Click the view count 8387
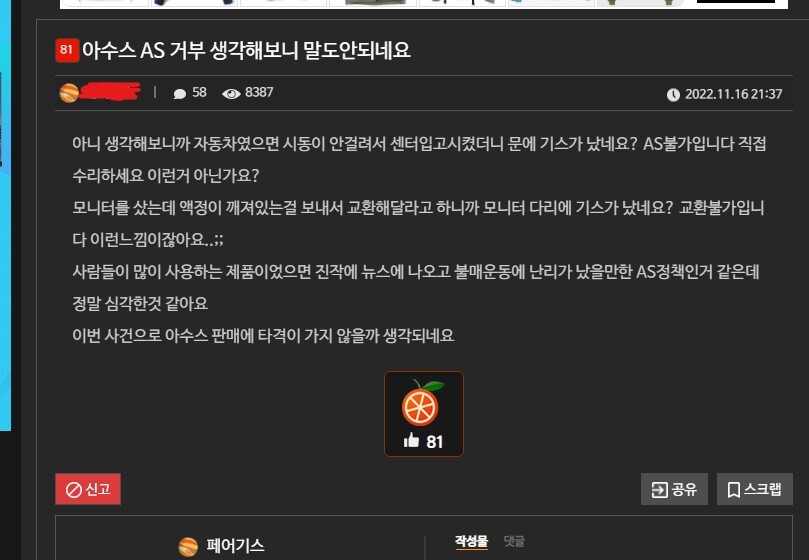 [x=259, y=92]
